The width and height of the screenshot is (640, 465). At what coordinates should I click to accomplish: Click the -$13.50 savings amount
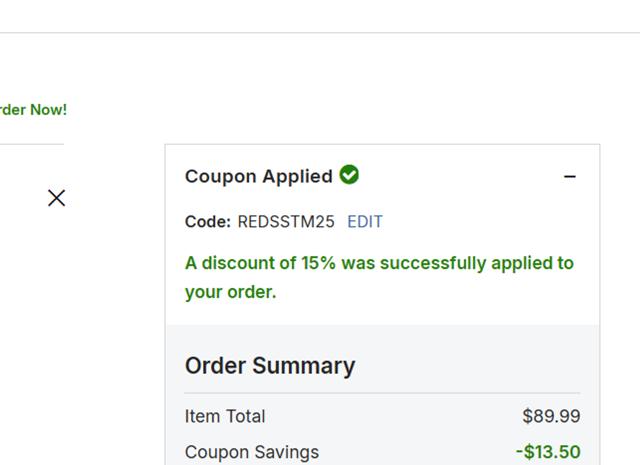pyautogui.click(x=548, y=452)
